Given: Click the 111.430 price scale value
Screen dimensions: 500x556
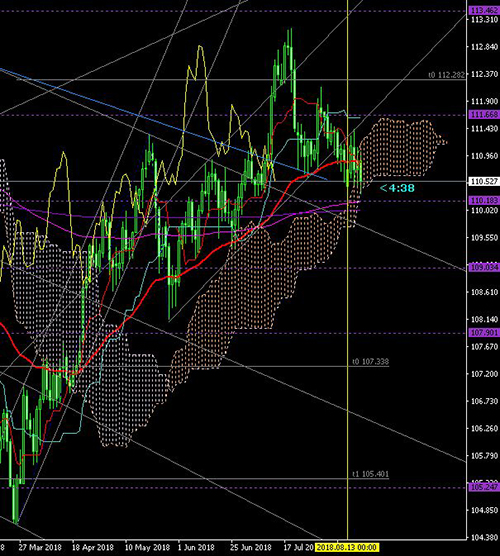Looking at the screenshot, I should coord(485,129).
